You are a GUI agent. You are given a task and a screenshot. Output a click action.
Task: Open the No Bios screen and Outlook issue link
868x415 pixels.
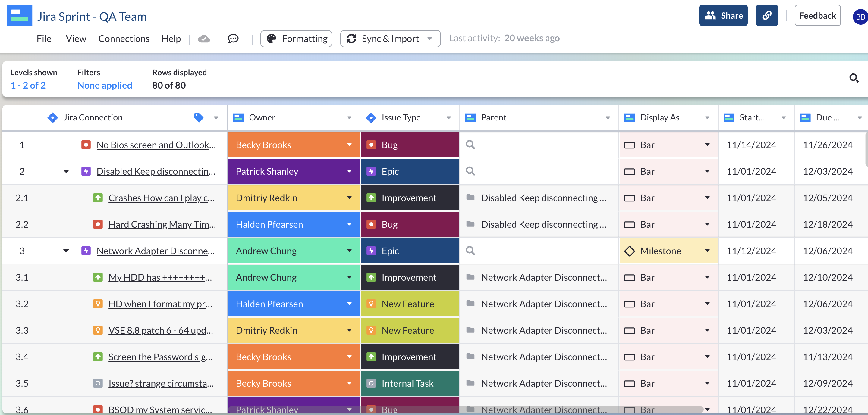pyautogui.click(x=156, y=145)
